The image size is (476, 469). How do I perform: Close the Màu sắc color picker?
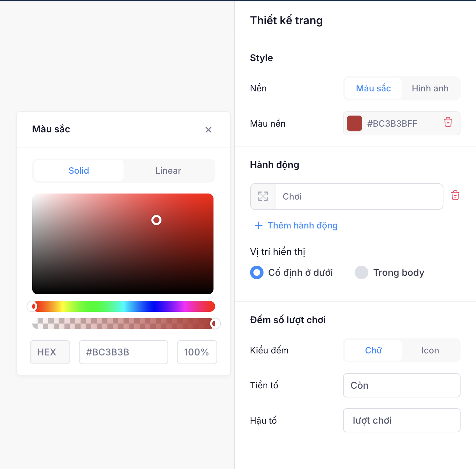coord(208,130)
